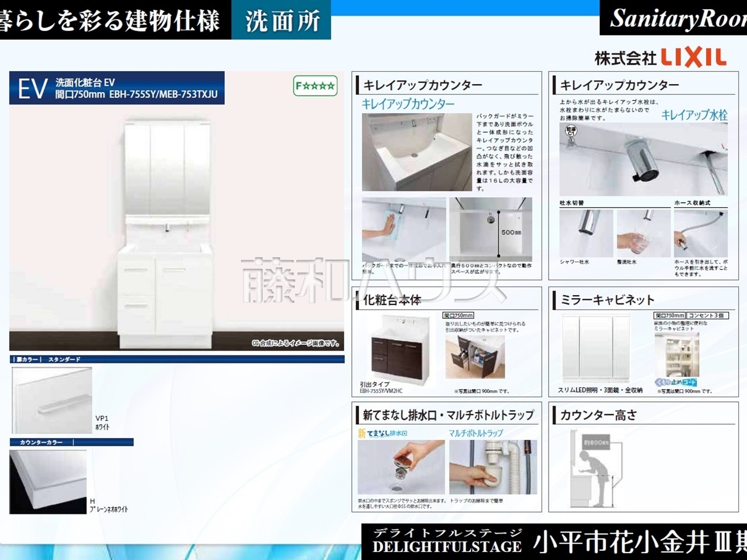Open the 整流吐水 glass filling photo
This screenshot has width=747, height=560.
(x=644, y=233)
